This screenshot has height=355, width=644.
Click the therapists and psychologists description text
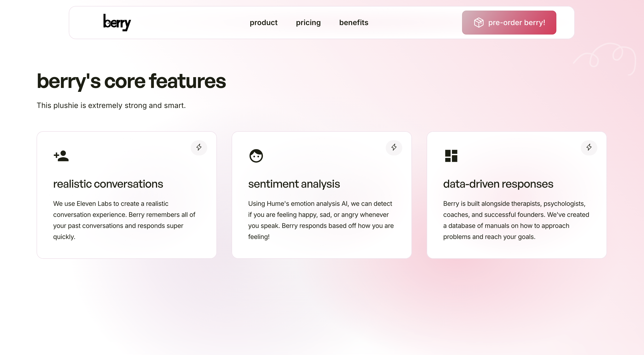coord(516,220)
